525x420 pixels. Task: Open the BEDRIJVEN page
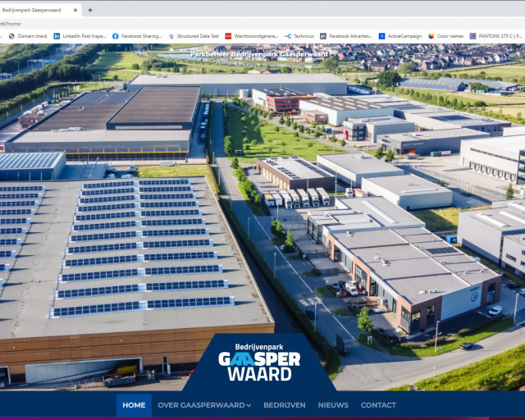click(284, 405)
